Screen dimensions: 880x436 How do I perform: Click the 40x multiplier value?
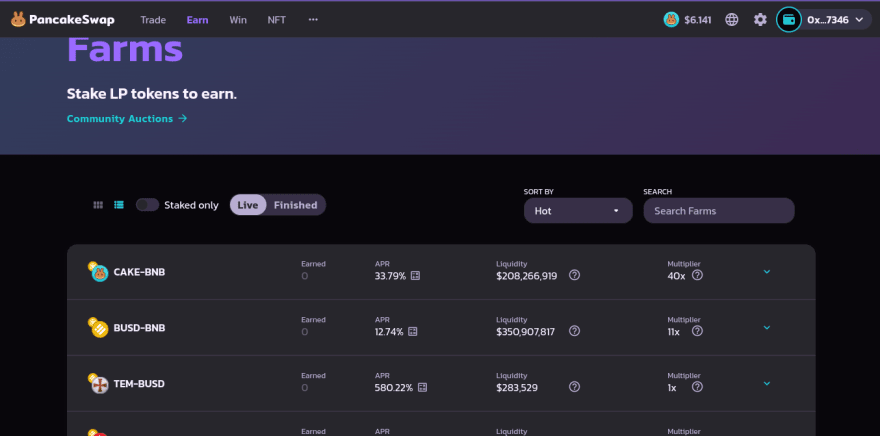click(676, 276)
